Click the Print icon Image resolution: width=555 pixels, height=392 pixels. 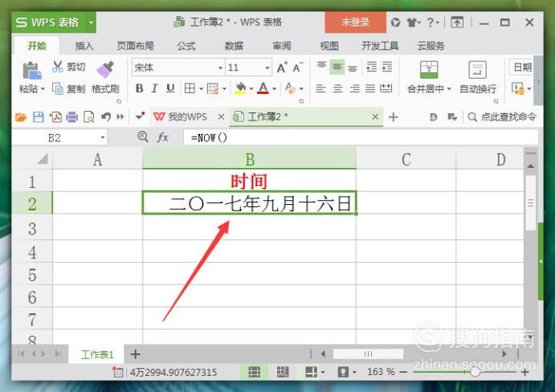[x=71, y=116]
